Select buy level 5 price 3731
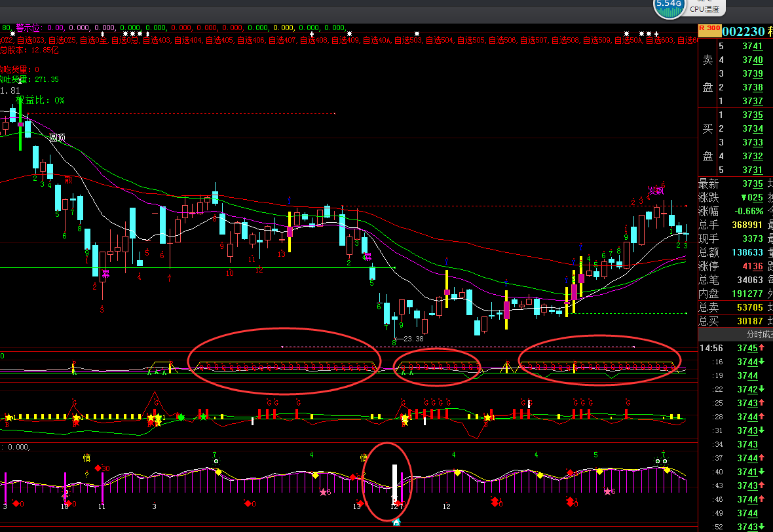773x532 pixels. [x=753, y=170]
